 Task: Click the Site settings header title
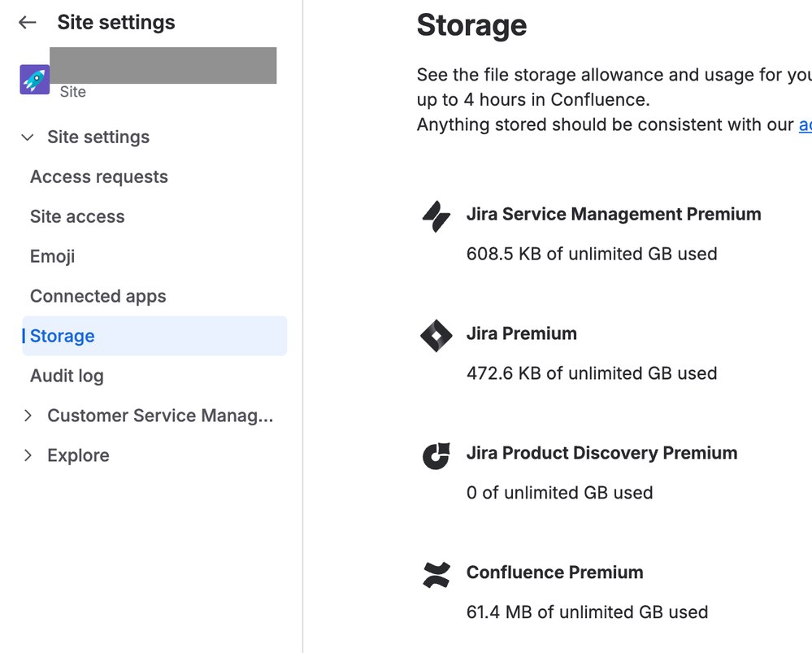click(116, 23)
